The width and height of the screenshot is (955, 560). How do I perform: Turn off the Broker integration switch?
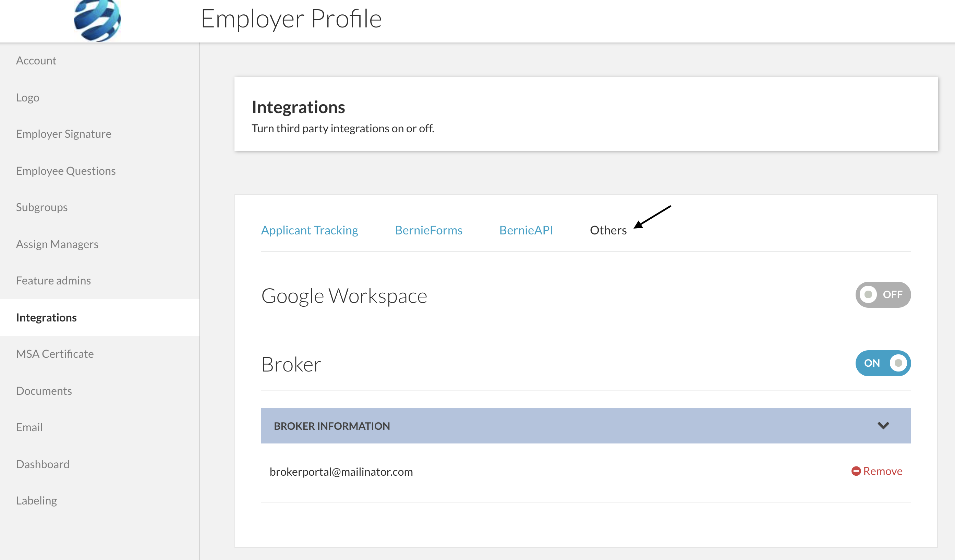883,363
